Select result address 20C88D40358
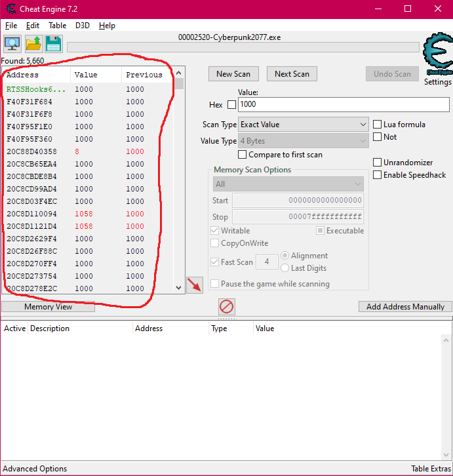The image size is (453, 476). point(88,151)
